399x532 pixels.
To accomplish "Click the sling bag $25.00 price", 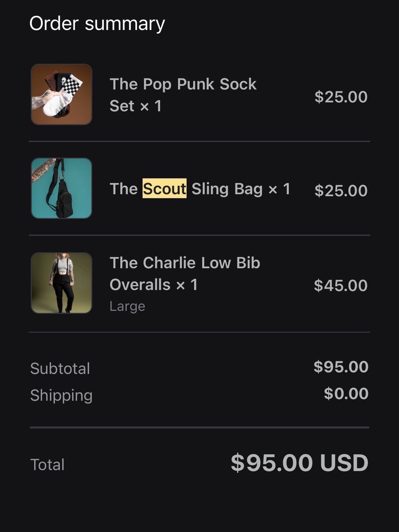I will (341, 190).
